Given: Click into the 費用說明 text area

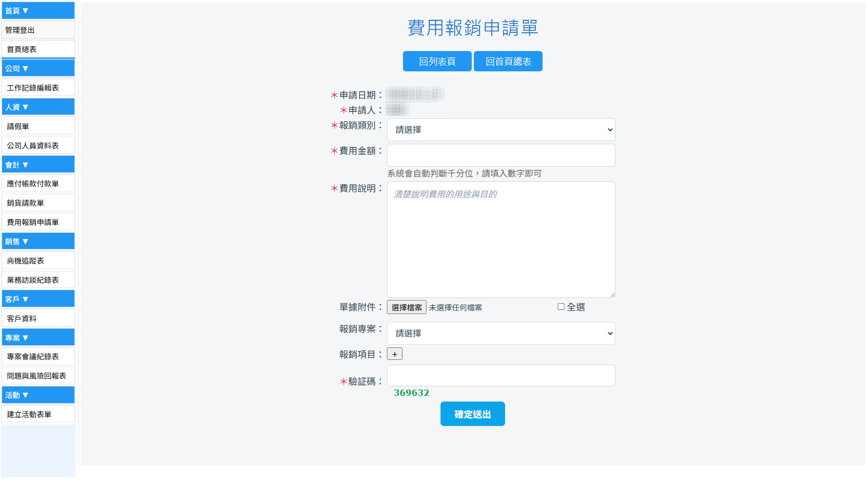Looking at the screenshot, I should (x=501, y=240).
